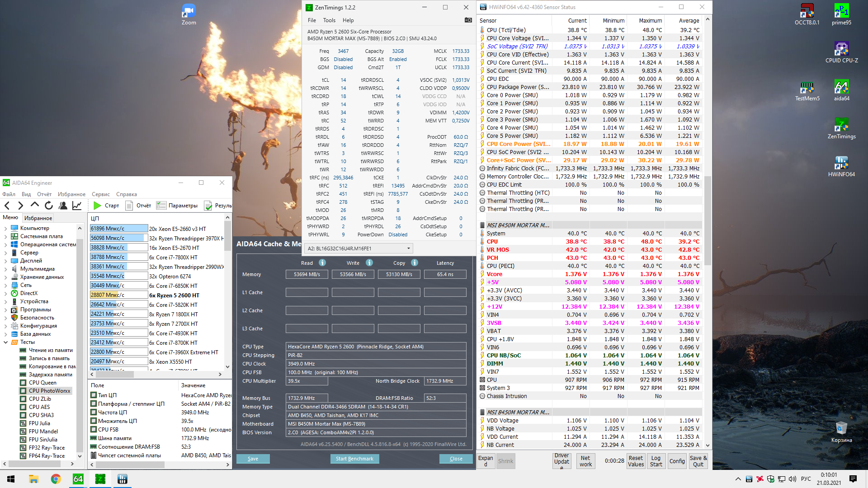This screenshot has height=488, width=868.
Task: Click the green Старт play icon
Action: [x=97, y=206]
